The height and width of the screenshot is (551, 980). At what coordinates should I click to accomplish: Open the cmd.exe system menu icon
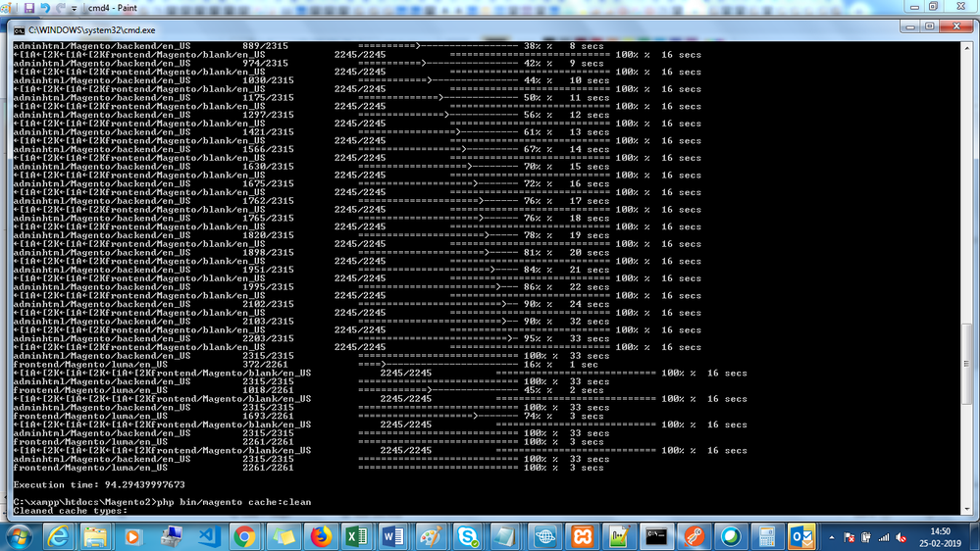pyautogui.click(x=20, y=30)
